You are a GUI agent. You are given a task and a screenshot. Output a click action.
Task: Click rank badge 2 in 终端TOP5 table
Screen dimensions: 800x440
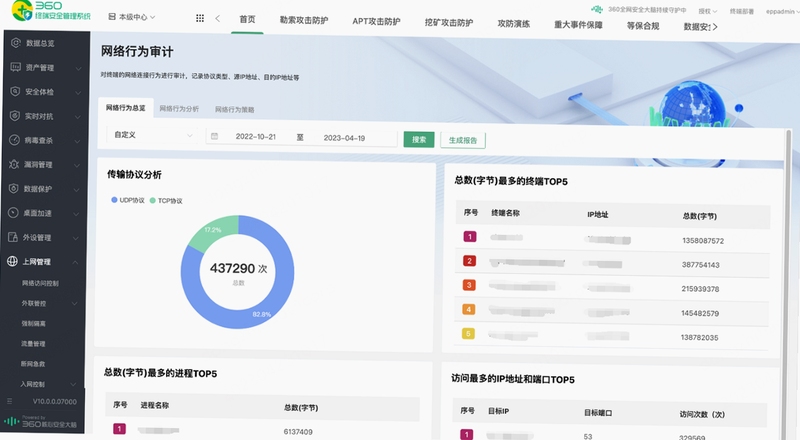[469, 261]
